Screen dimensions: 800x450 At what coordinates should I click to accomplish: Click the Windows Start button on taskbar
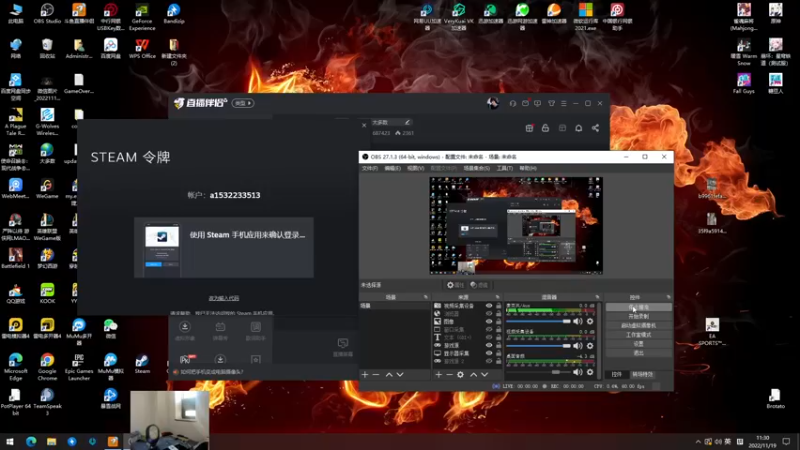pyautogui.click(x=10, y=441)
